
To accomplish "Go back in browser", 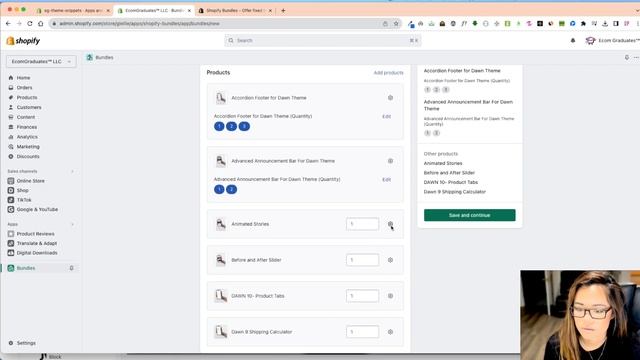I will (8, 24).
